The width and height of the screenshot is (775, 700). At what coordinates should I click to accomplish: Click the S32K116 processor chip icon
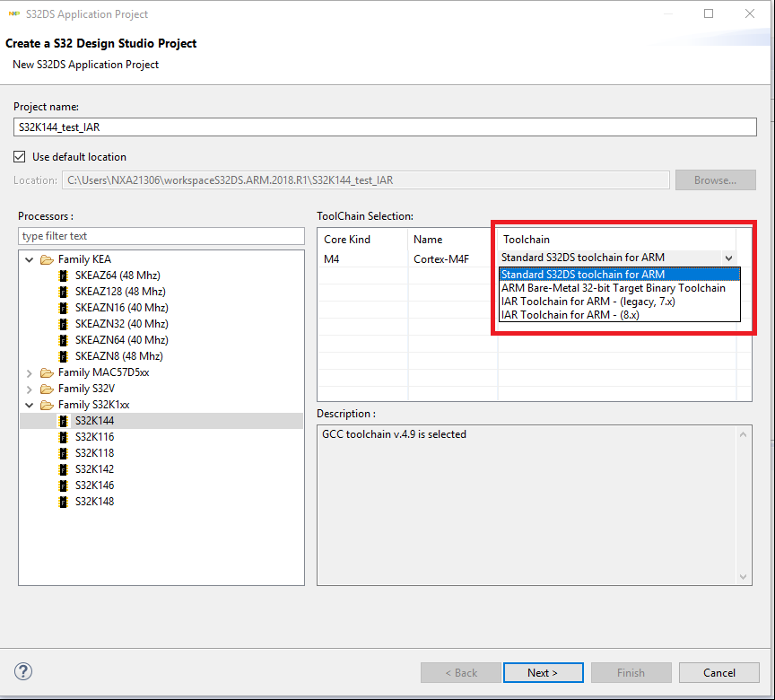[63, 437]
